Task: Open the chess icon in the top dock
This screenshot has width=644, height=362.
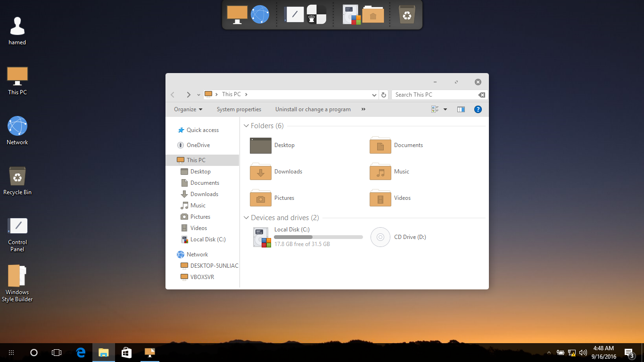Action: coord(316,15)
